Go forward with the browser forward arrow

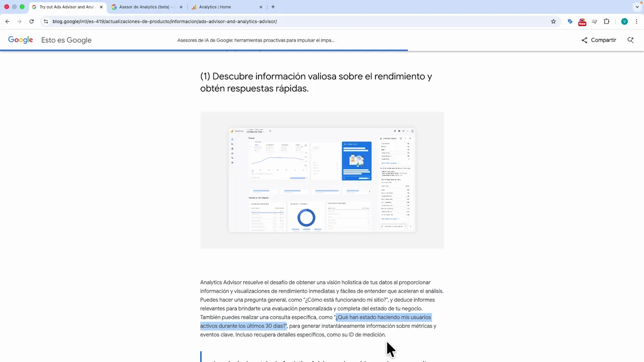19,22
